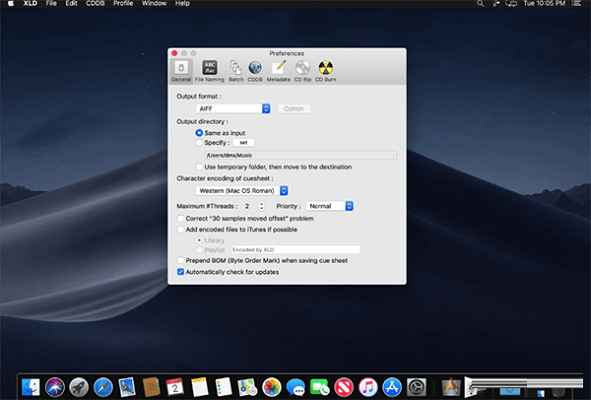Close the Preferences window
Image resolution: width=591 pixels, height=400 pixels.
(x=174, y=53)
